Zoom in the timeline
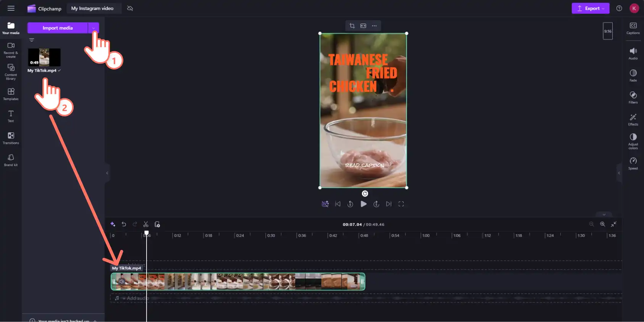644x322 pixels. click(602, 224)
